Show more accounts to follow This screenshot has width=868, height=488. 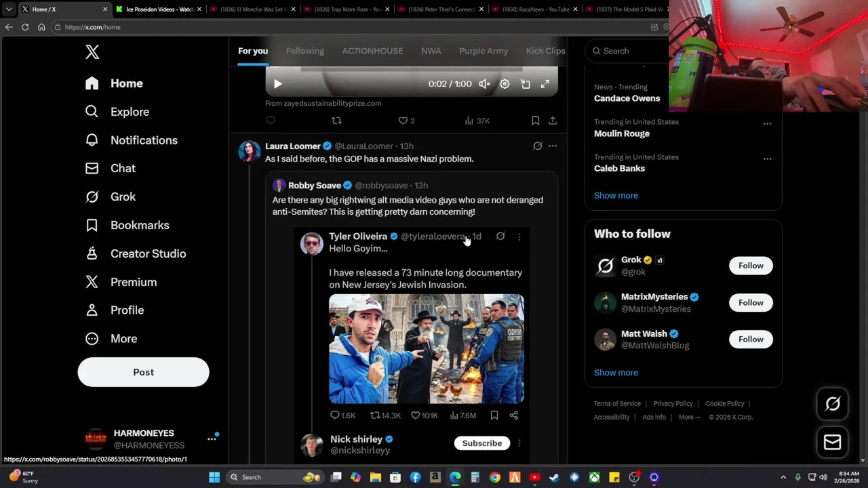click(616, 373)
